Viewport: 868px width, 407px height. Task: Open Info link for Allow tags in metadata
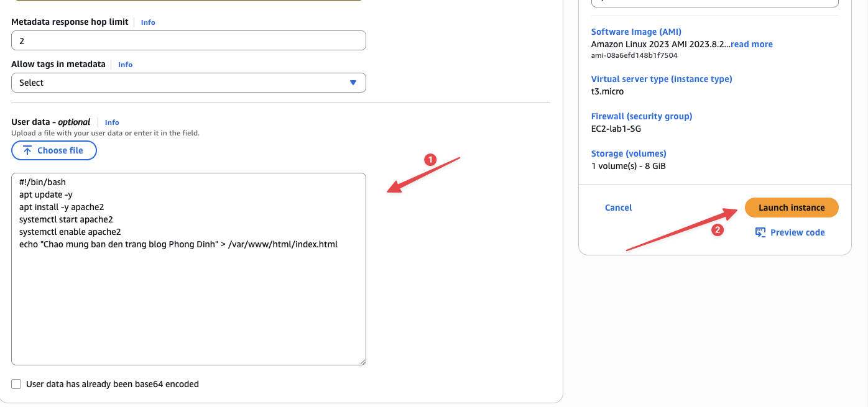(126, 65)
